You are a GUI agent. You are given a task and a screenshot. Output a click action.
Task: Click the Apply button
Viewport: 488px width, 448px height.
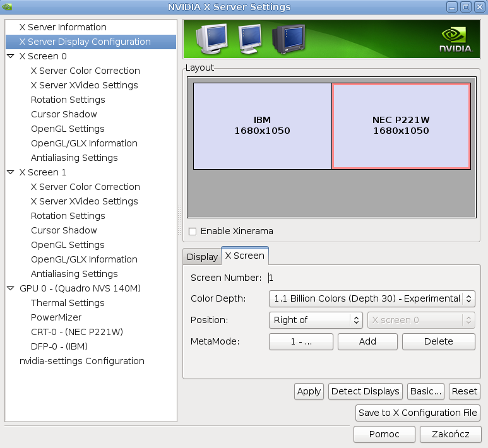tap(309, 391)
